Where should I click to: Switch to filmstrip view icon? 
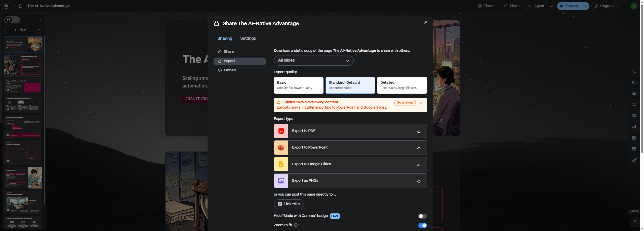tap(9, 20)
